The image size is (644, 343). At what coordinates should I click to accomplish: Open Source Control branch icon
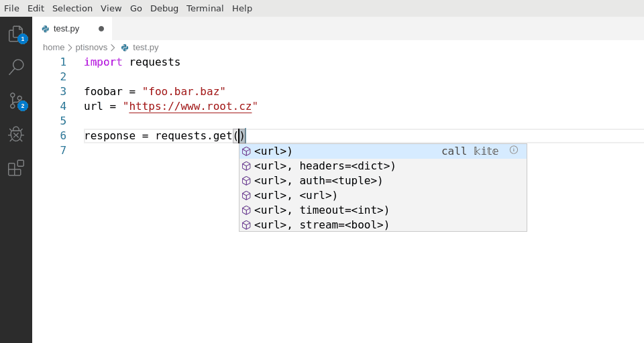pyautogui.click(x=16, y=100)
